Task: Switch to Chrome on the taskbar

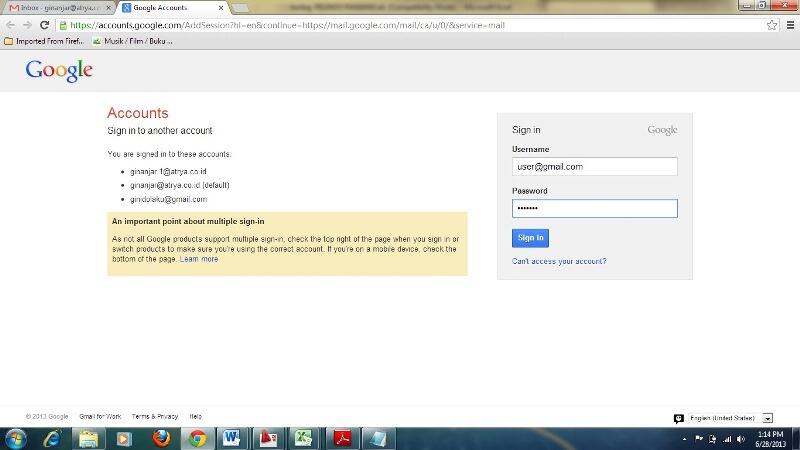Action: (197, 439)
